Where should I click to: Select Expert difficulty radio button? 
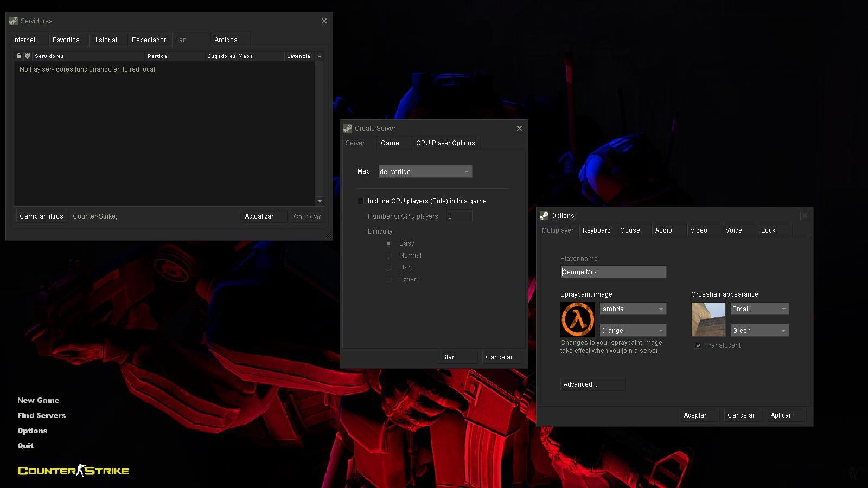[x=388, y=279]
